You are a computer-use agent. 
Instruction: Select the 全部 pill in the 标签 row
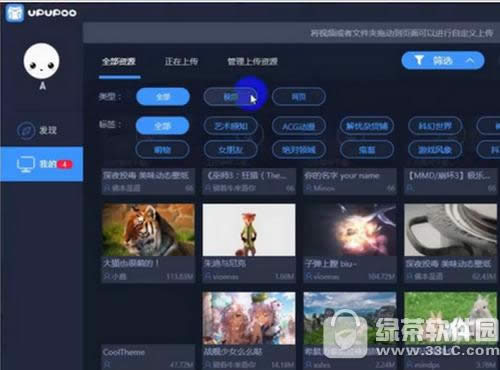[x=162, y=126]
